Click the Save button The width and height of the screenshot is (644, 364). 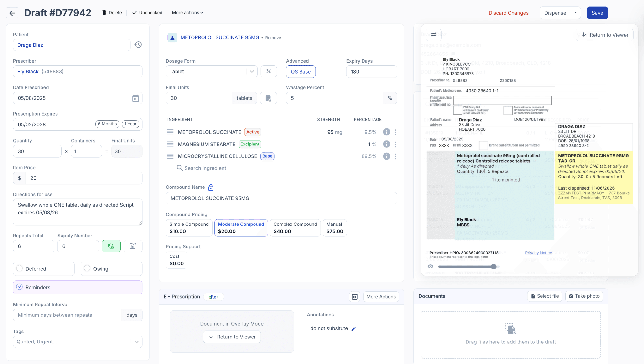click(597, 13)
